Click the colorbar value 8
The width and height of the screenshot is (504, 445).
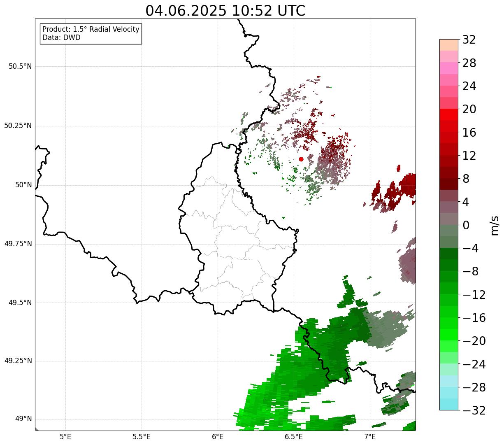pos(466,179)
